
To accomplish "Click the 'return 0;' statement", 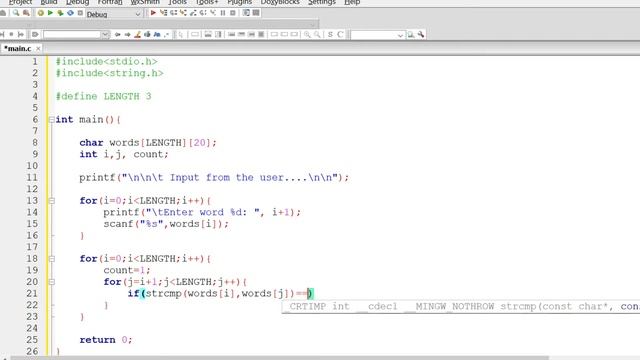I will pos(106,340).
